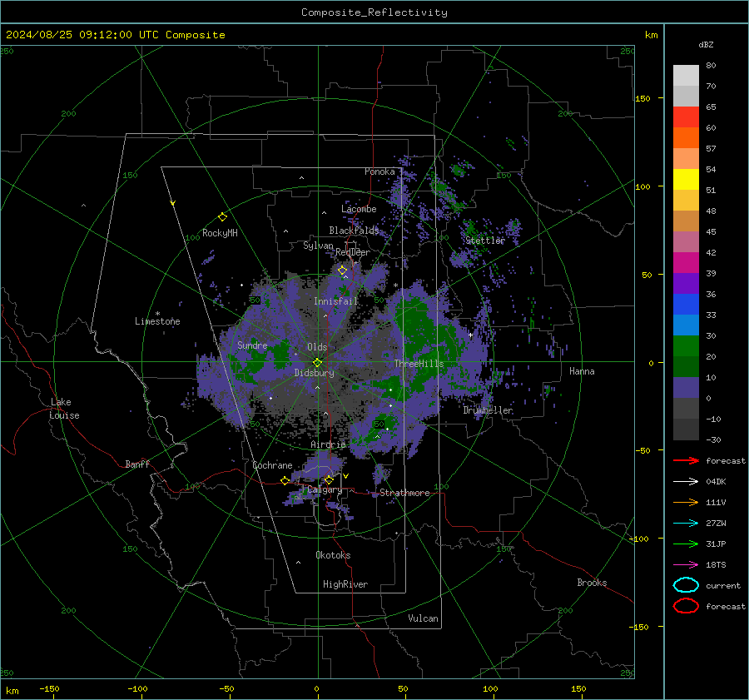Click the Stettler city label

pyautogui.click(x=485, y=241)
